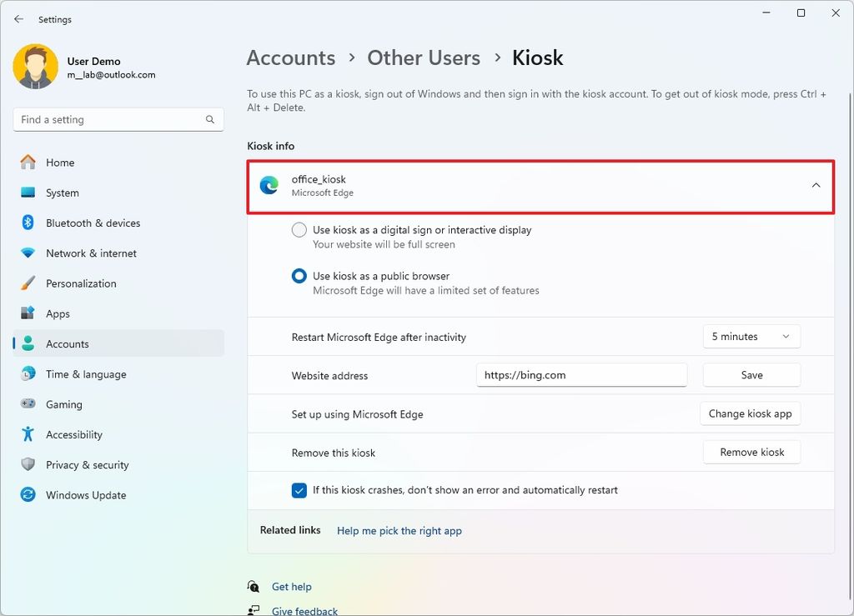This screenshot has height=616, width=854.
Task: Click the Save button for website address
Action: 751,375
